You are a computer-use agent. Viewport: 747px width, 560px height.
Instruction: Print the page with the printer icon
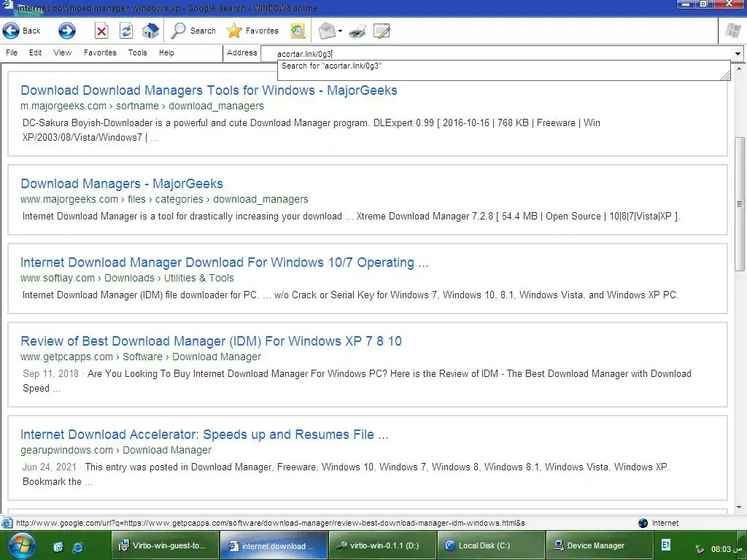[x=357, y=31]
